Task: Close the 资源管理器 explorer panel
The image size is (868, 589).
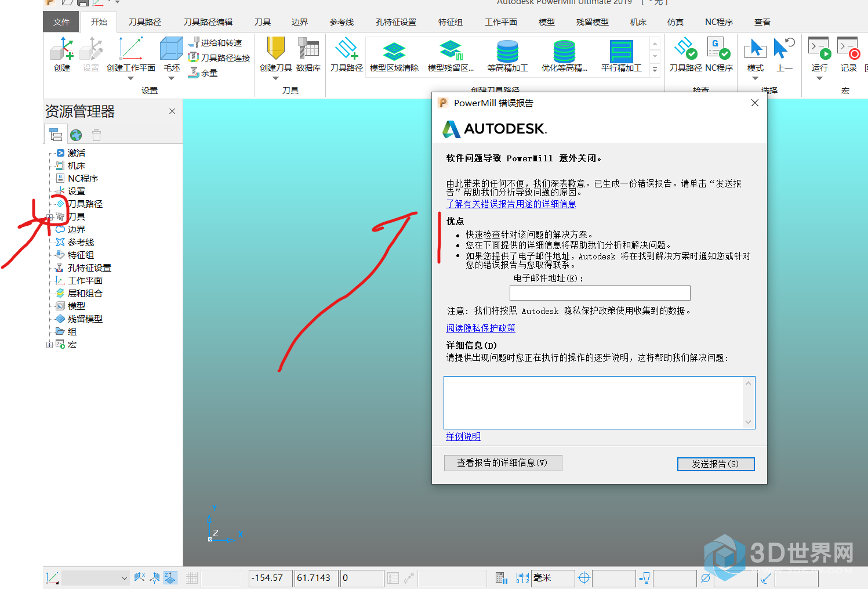Action: [172, 111]
